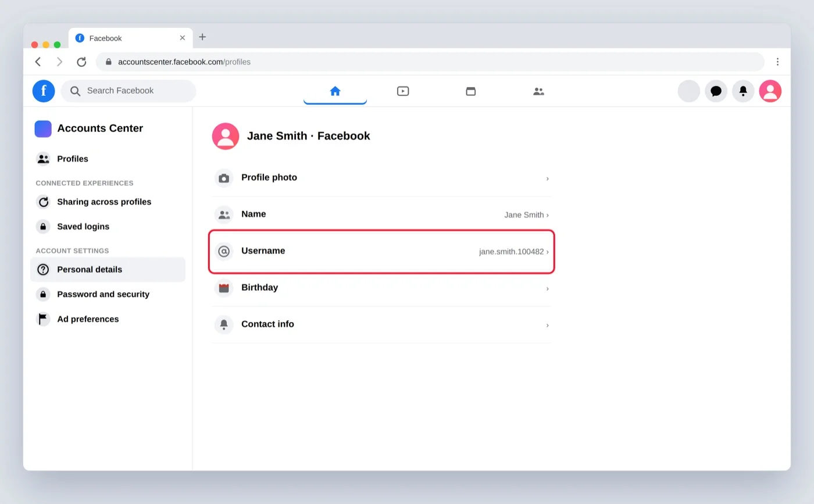Viewport: 814px width, 504px height.
Task: Expand the Contact info row chevron
Action: click(x=547, y=325)
